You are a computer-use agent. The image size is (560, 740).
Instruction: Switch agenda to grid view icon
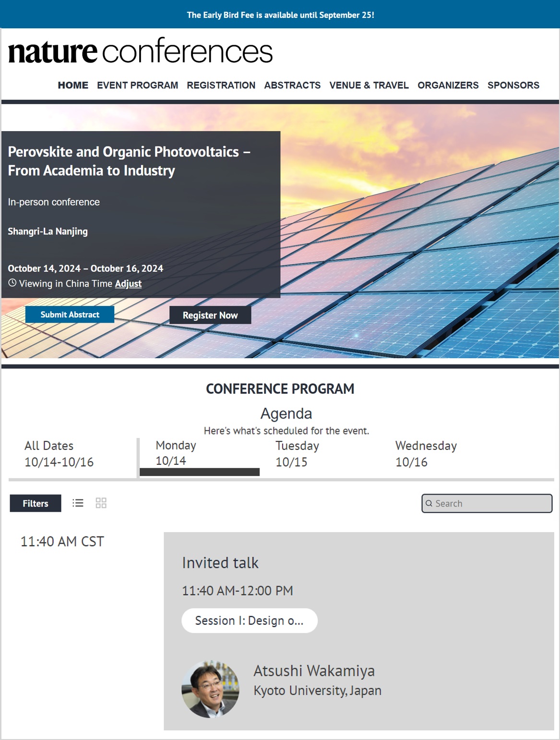point(101,503)
